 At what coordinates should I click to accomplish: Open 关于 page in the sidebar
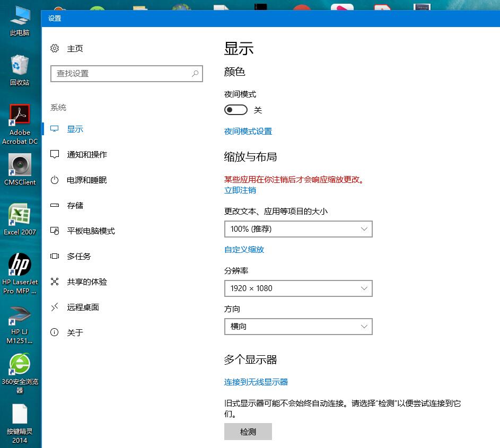tap(74, 332)
